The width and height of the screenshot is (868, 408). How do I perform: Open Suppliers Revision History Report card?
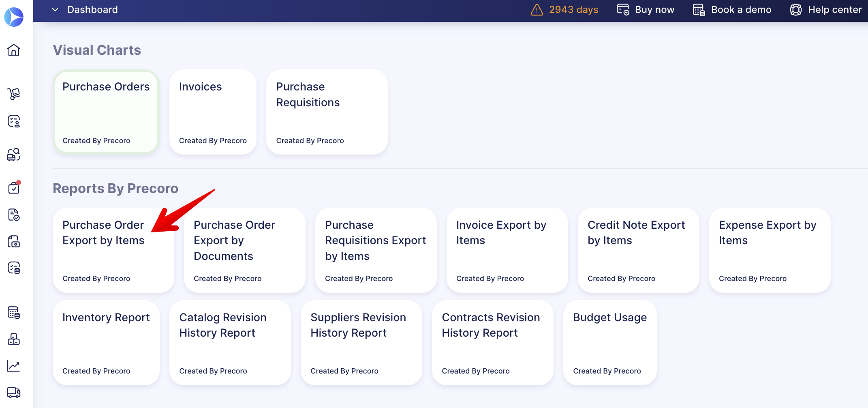(x=361, y=343)
